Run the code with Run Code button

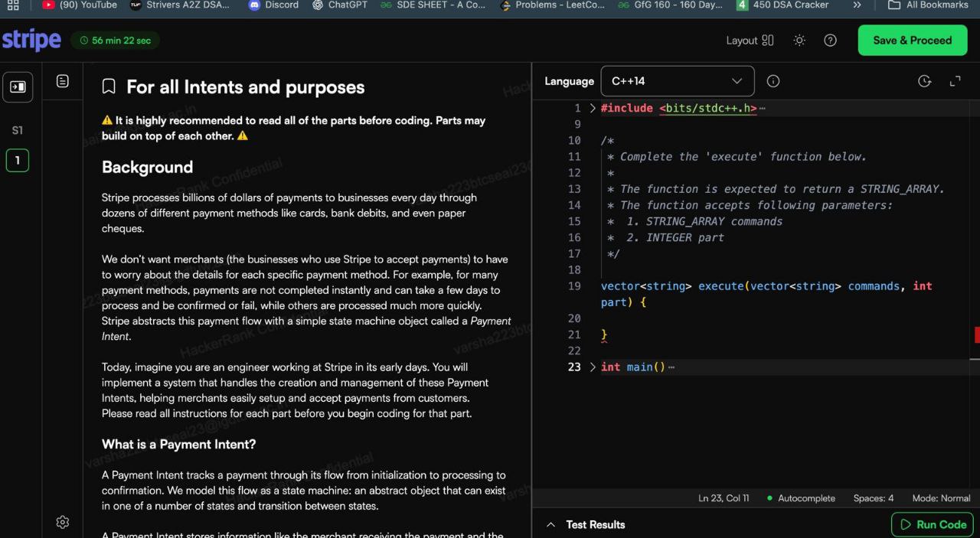click(x=932, y=524)
